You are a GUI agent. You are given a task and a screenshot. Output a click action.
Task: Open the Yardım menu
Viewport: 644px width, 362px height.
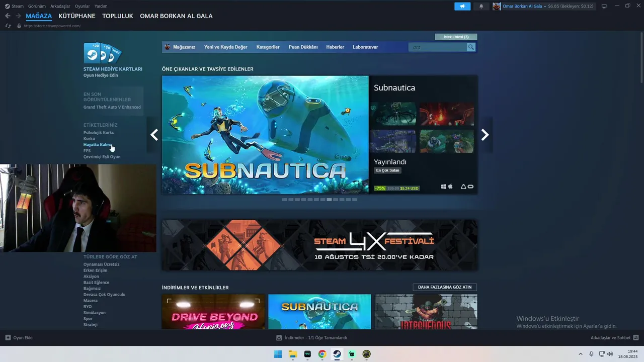pos(101,6)
